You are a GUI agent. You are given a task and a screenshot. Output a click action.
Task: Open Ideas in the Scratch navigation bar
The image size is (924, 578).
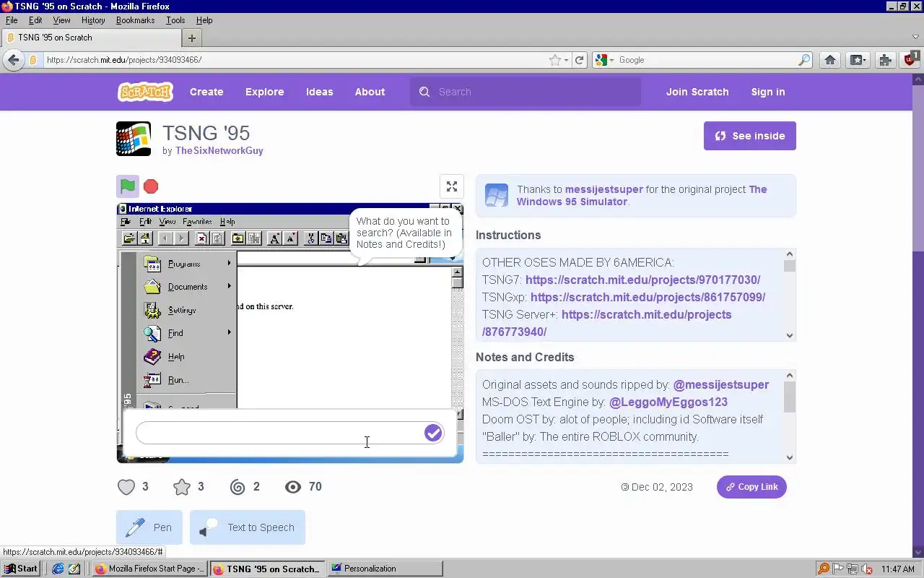[319, 92]
